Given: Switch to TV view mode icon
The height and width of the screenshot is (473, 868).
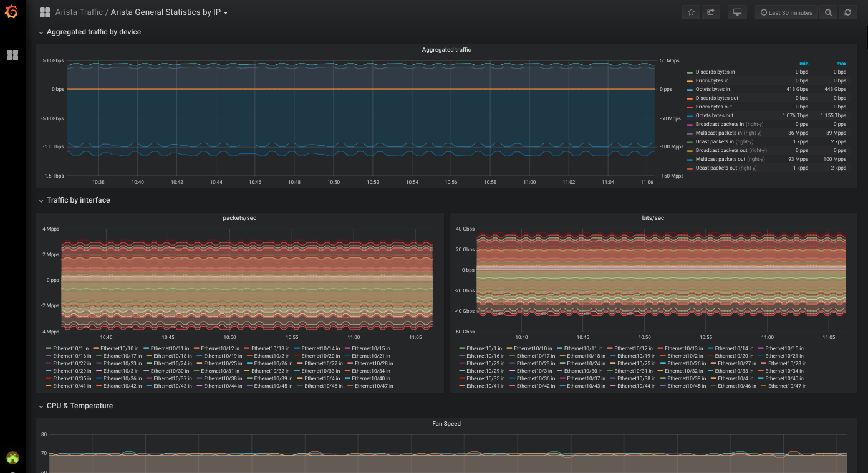Looking at the screenshot, I should 737,12.
